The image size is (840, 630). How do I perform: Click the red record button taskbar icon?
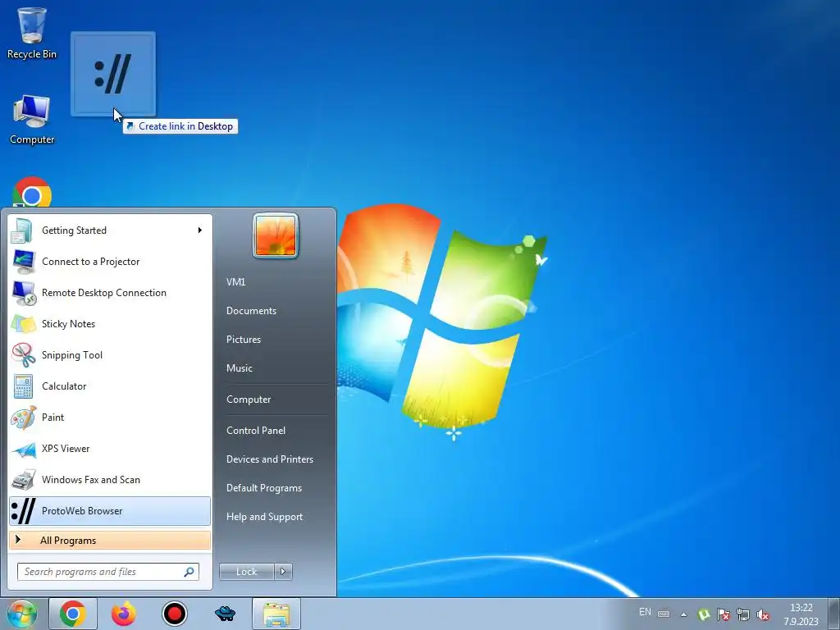click(x=174, y=614)
